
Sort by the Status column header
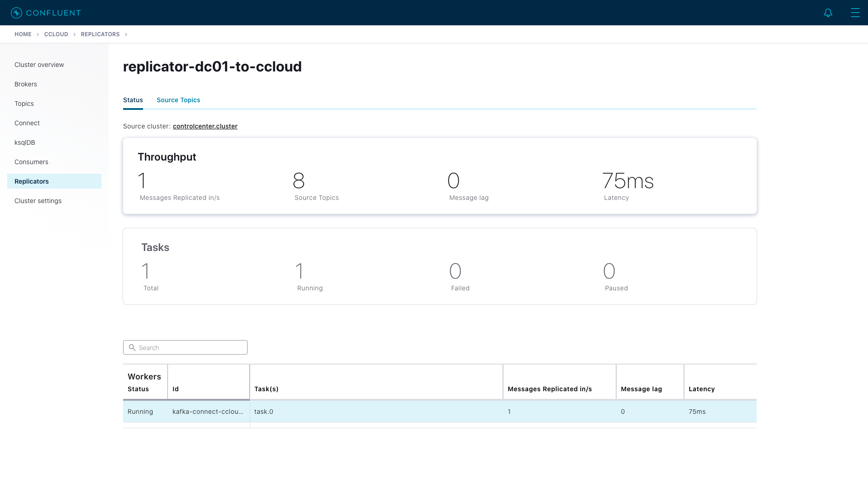[138, 389]
